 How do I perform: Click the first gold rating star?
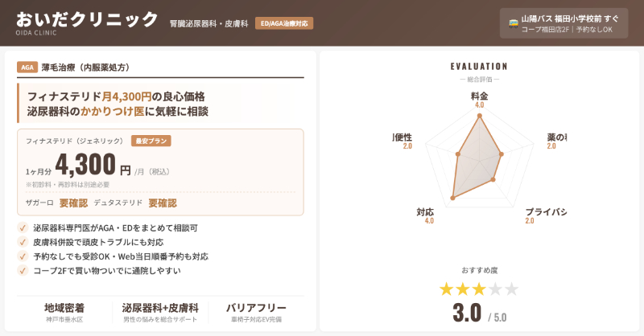click(447, 289)
